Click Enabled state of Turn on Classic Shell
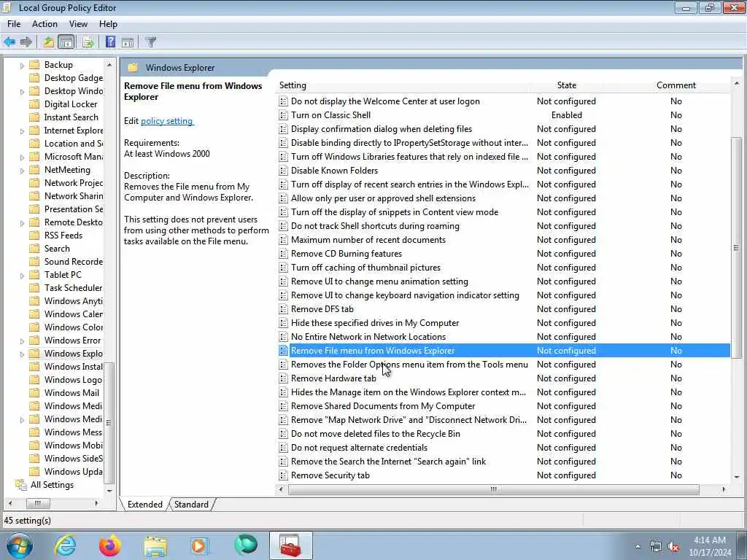Screen dimensions: 747x560 pos(566,115)
